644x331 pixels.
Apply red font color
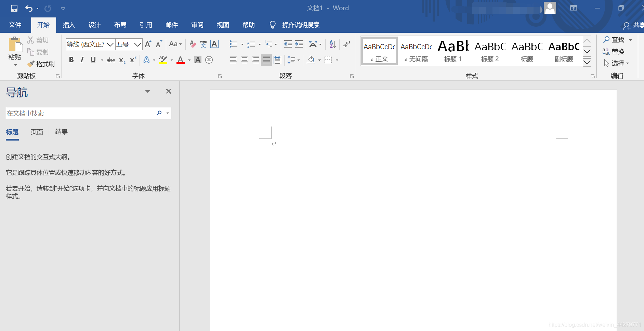(x=181, y=60)
